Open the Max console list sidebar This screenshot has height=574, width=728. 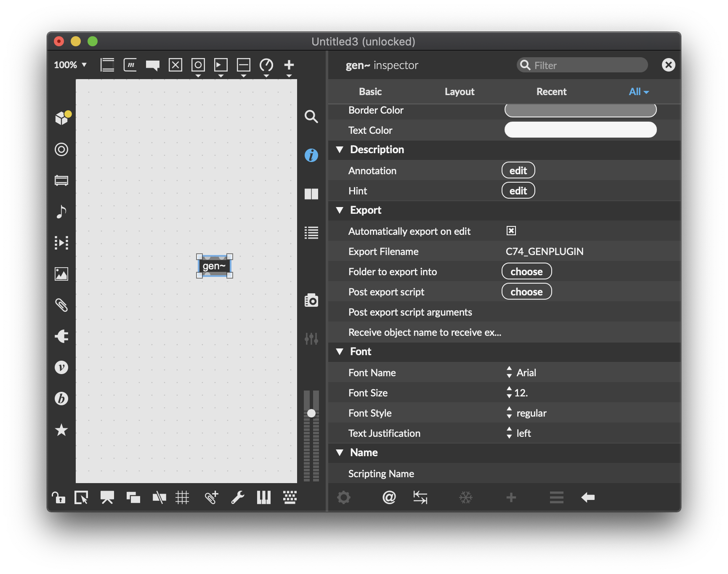[x=311, y=233]
